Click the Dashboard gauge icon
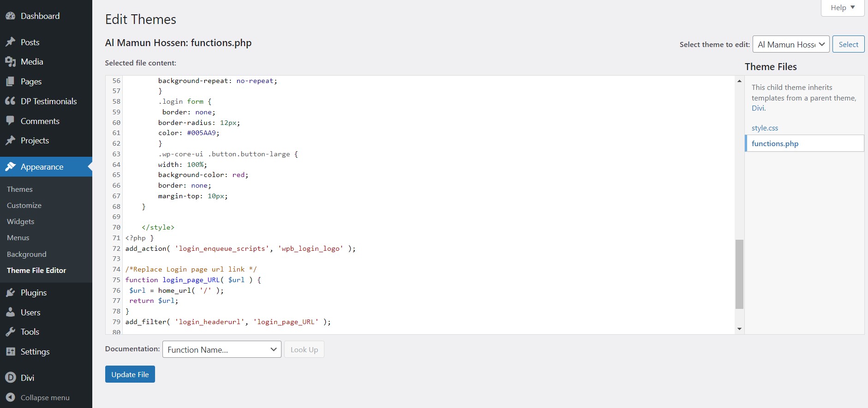 pos(10,16)
